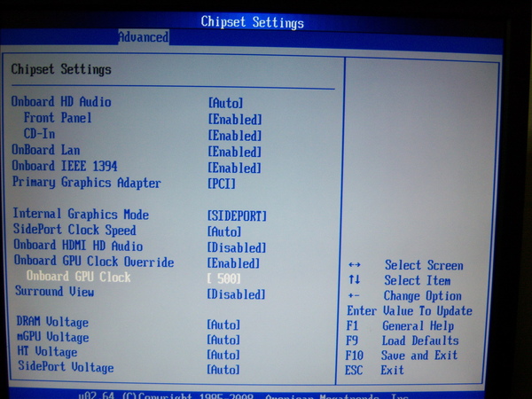This screenshot has height=399, width=532.
Task: Click the Change Option help text
Action: pyautogui.click(x=422, y=296)
